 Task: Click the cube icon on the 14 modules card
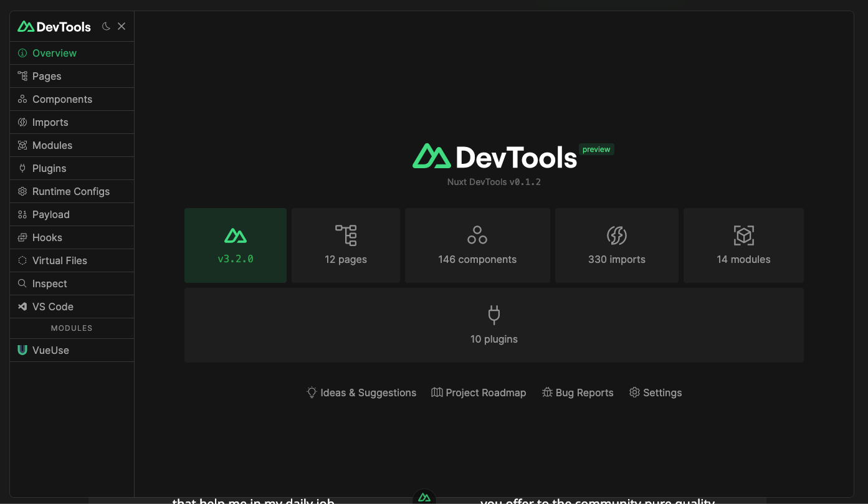743,235
